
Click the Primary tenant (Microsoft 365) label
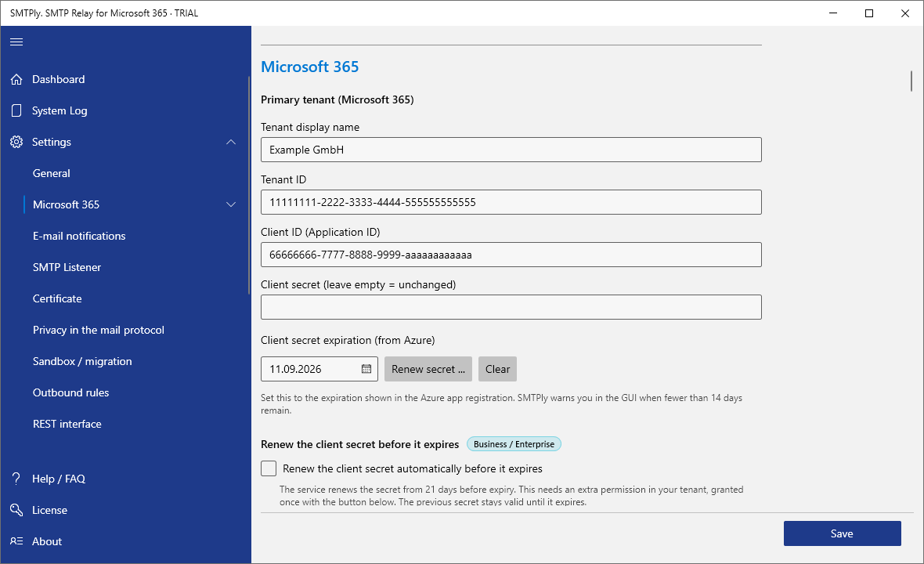pos(337,99)
